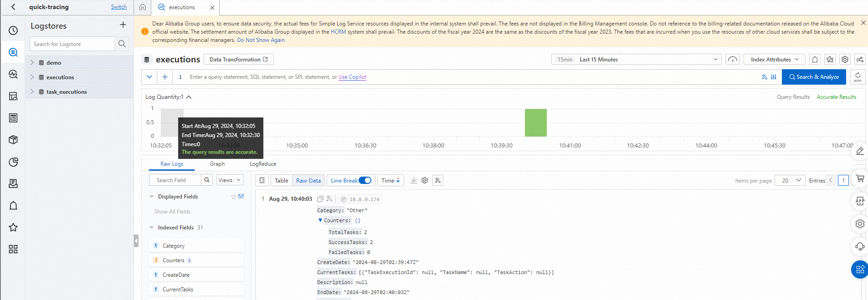Expand the task_executions logstore
Image resolution: width=868 pixels, height=300 pixels.
tap(32, 92)
